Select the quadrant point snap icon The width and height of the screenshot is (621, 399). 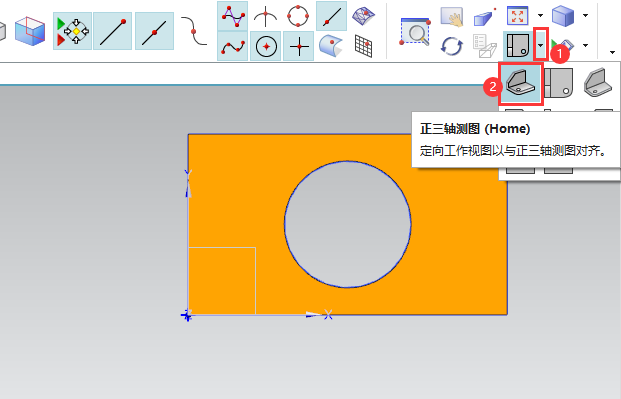click(x=298, y=16)
